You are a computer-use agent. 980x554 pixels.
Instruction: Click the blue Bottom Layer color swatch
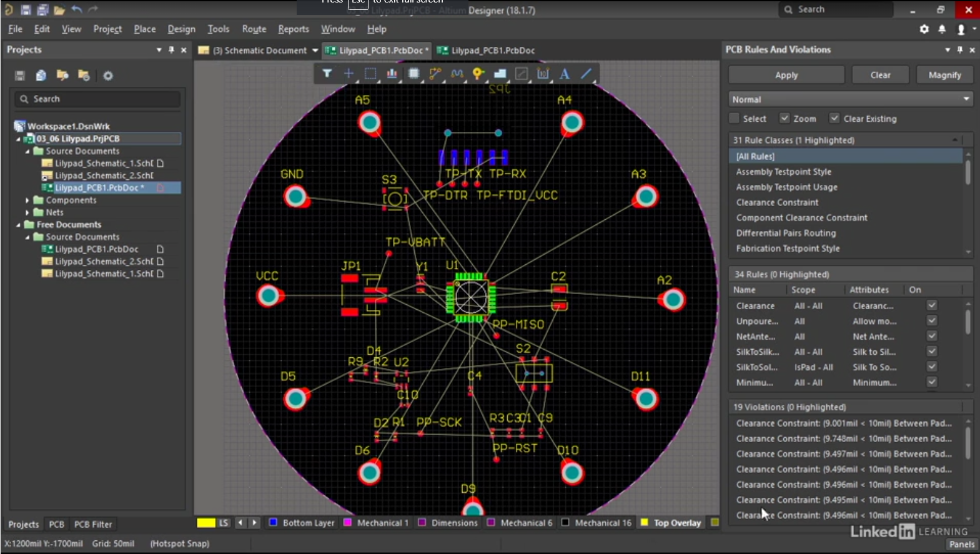pyautogui.click(x=273, y=522)
